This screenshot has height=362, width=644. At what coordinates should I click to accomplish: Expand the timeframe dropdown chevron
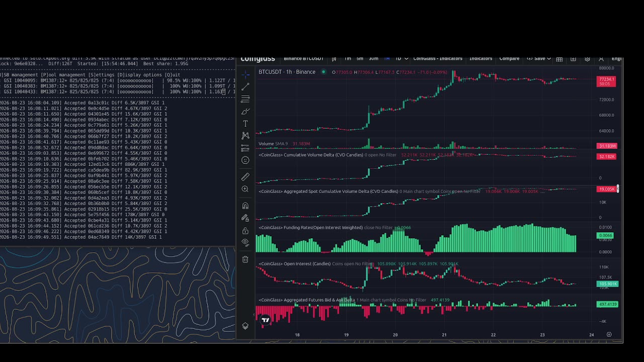click(x=406, y=59)
